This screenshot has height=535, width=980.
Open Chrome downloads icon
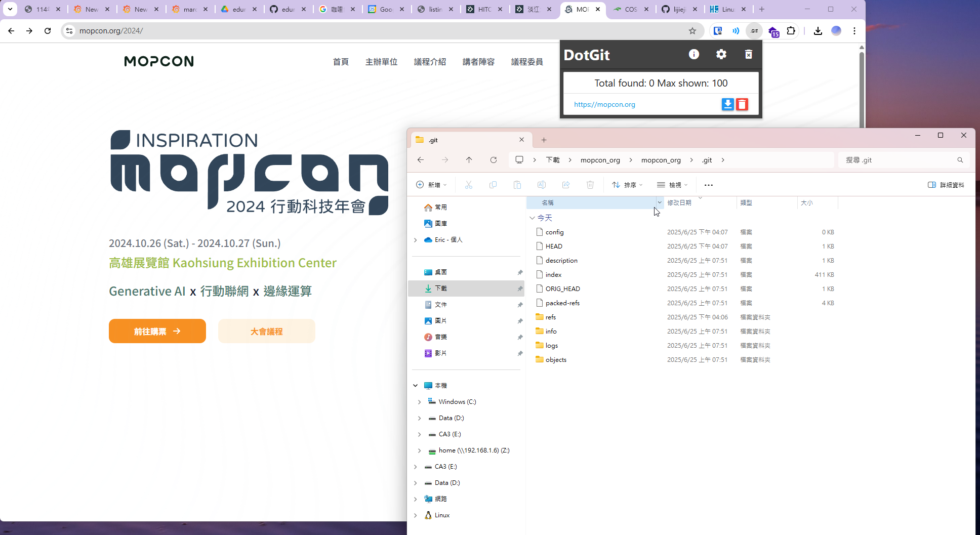coord(818,31)
